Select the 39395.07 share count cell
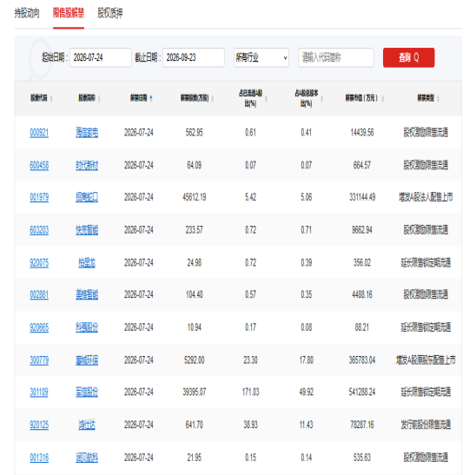 coord(195,393)
